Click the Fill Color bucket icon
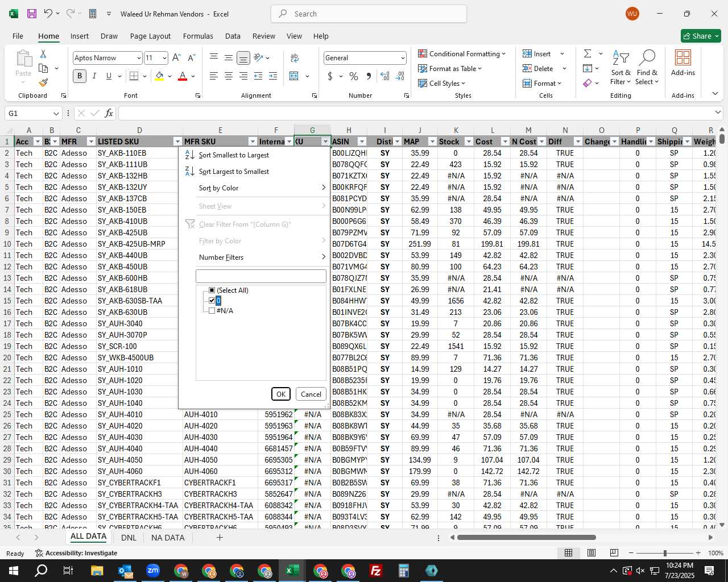Screen dimensions: 728x582 [x=159, y=76]
